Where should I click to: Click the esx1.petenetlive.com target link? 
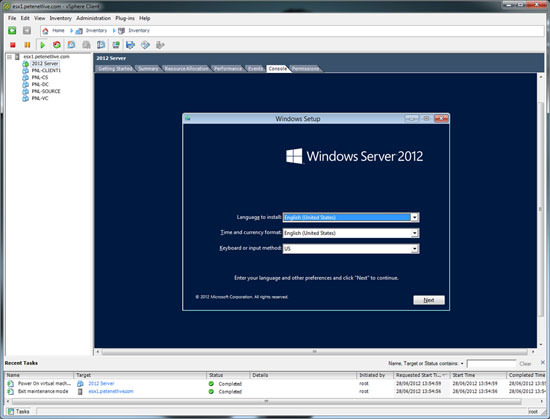(111, 391)
